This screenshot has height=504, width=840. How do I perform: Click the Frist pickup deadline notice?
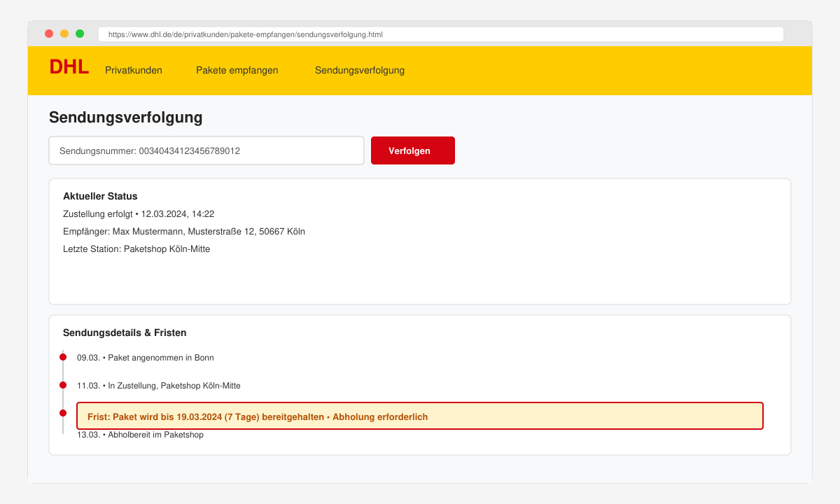point(420,416)
